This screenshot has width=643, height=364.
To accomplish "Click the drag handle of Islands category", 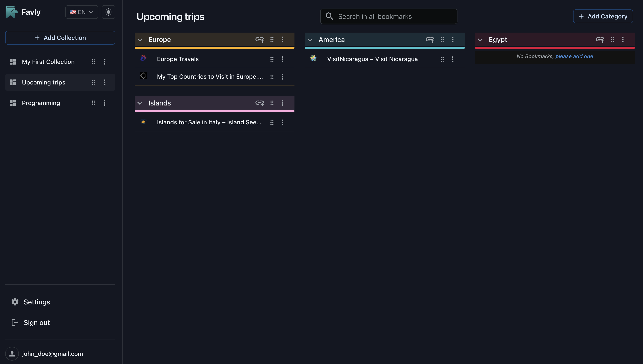I will [x=272, y=103].
